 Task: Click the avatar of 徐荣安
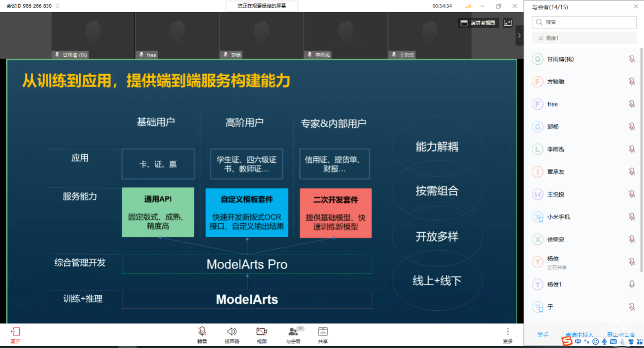point(537,239)
